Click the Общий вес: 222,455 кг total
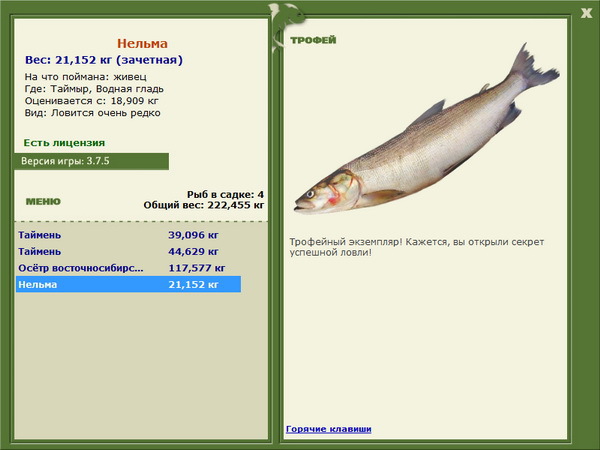600x450 pixels. click(204, 205)
